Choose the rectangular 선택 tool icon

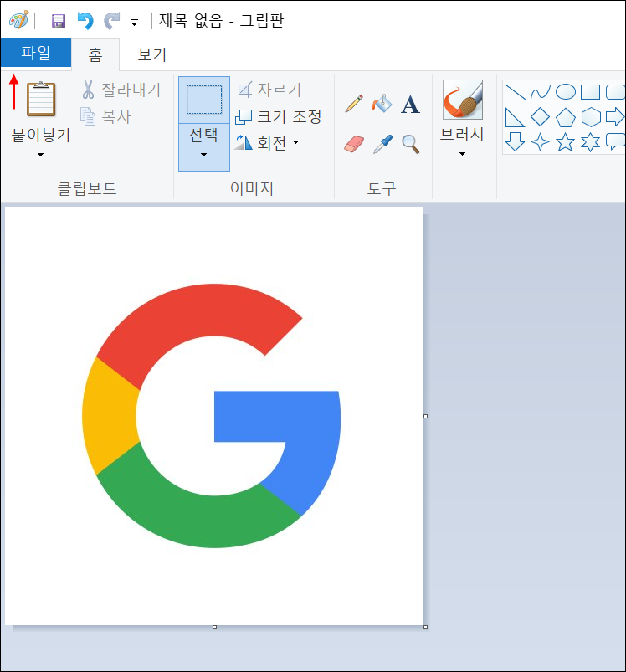pyautogui.click(x=204, y=100)
